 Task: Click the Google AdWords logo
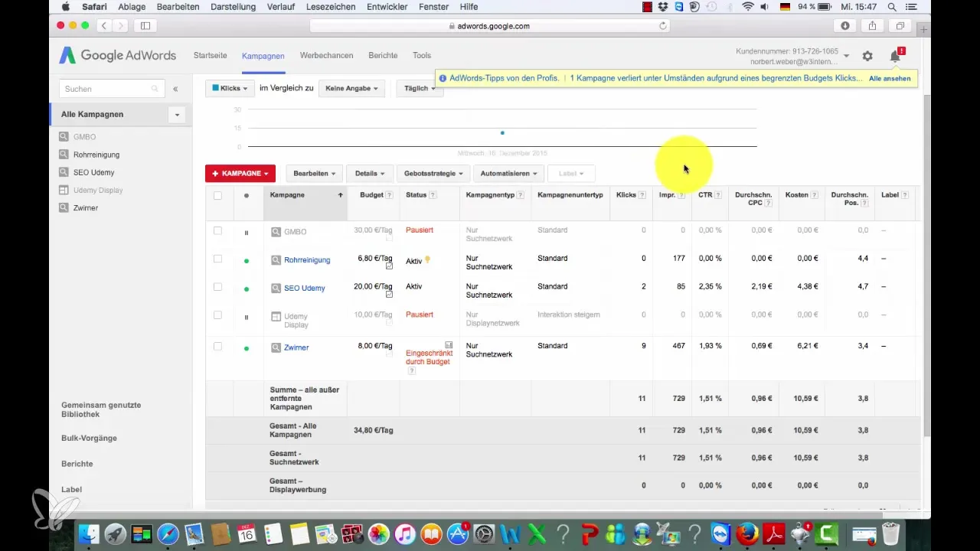point(118,55)
